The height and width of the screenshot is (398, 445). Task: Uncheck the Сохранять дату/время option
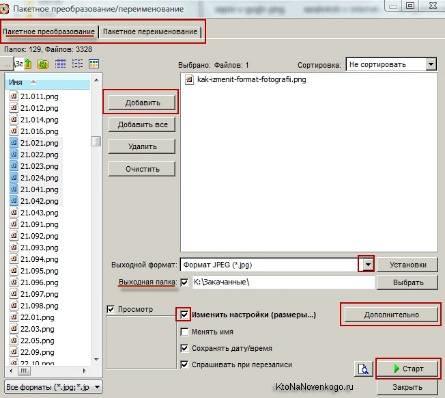point(184,348)
